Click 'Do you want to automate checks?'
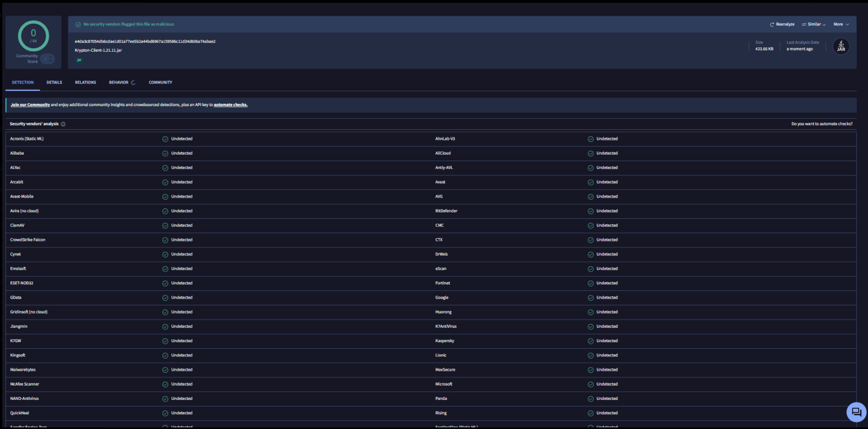 822,124
